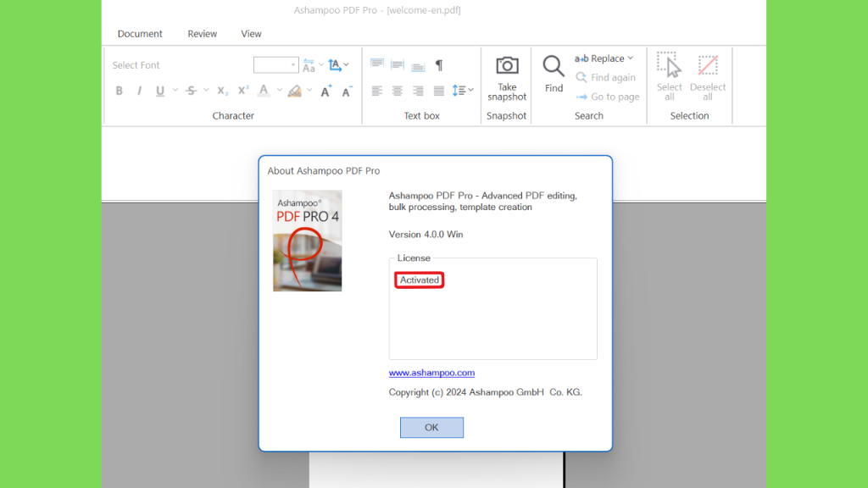868x488 pixels.
Task: Click the text scaling icon
Action: tap(335, 65)
